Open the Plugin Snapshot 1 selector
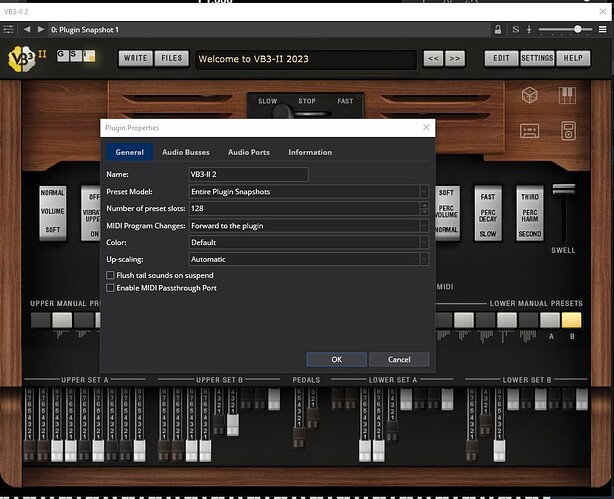The height and width of the screenshot is (499, 614). (269, 30)
